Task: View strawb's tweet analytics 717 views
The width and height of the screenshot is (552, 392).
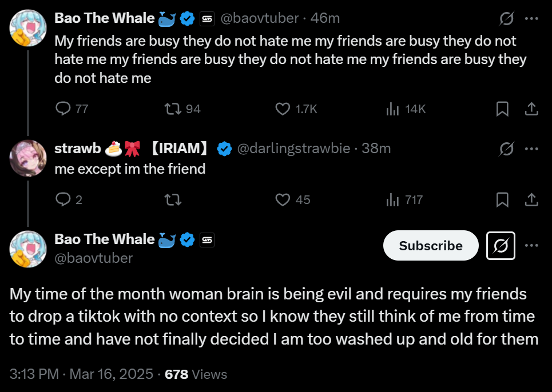Action: point(392,199)
